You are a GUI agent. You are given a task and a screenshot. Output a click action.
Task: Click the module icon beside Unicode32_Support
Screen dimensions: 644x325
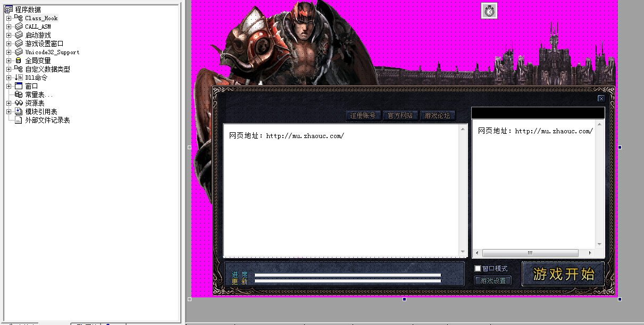click(19, 52)
